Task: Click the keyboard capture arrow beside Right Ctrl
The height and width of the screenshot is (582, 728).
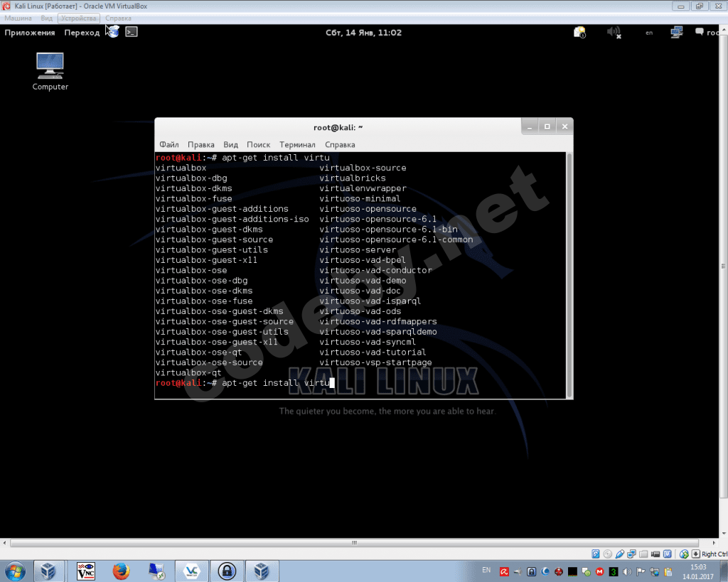Action: pos(696,554)
